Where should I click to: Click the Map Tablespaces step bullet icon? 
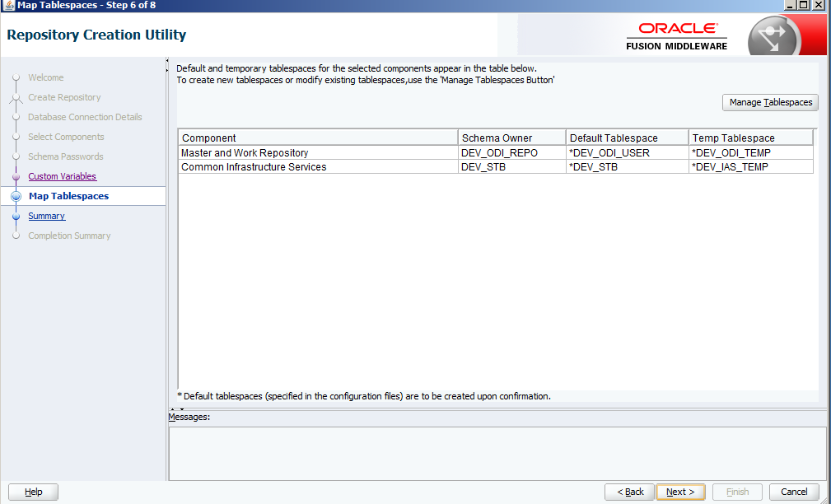coord(16,197)
